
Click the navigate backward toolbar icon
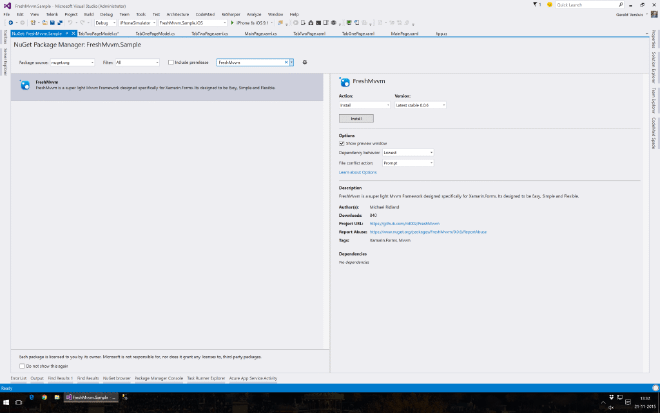tap(11, 23)
